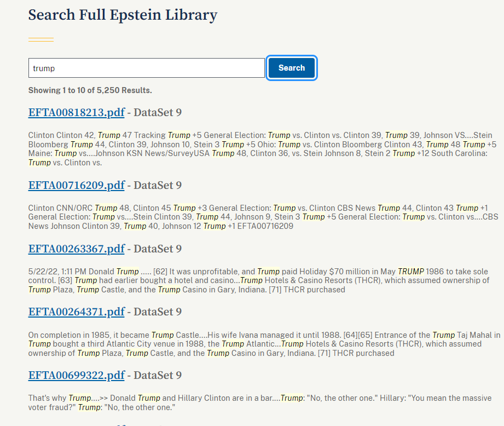The height and width of the screenshot is (426, 504).
Task: Click the 'DataSet 9' label beside EFTA00263367.pdf
Action: pos(158,249)
